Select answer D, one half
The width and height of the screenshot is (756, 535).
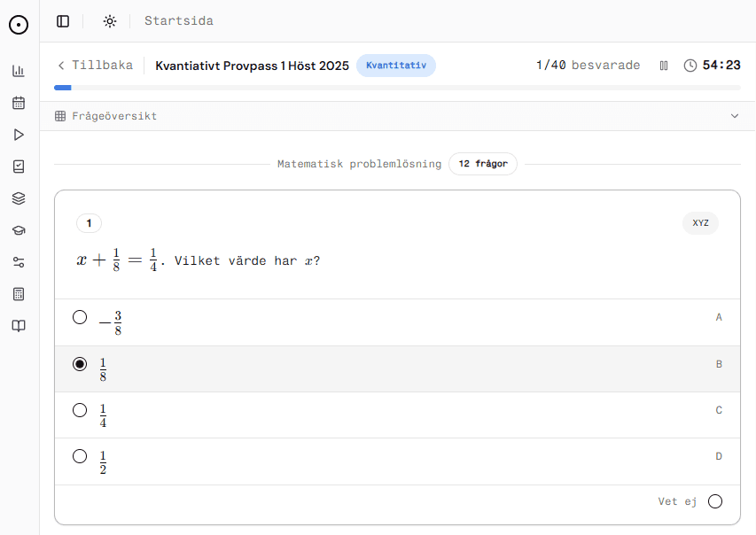coord(80,456)
